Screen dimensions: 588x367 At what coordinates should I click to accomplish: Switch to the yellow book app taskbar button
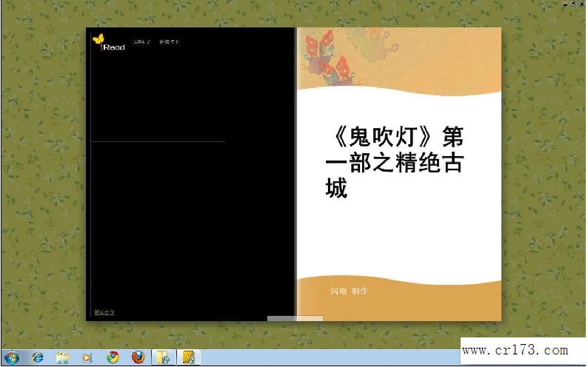tap(189, 357)
